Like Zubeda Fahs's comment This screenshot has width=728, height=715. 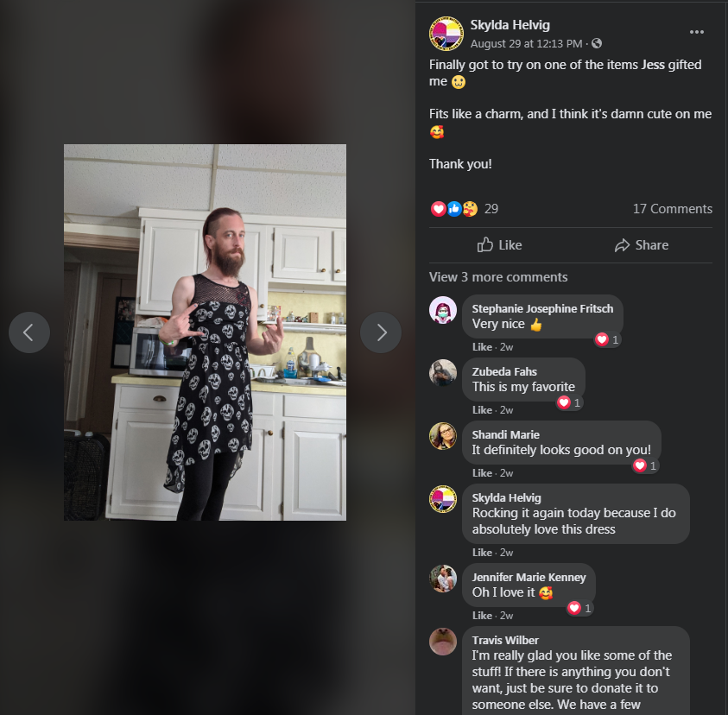coord(482,410)
